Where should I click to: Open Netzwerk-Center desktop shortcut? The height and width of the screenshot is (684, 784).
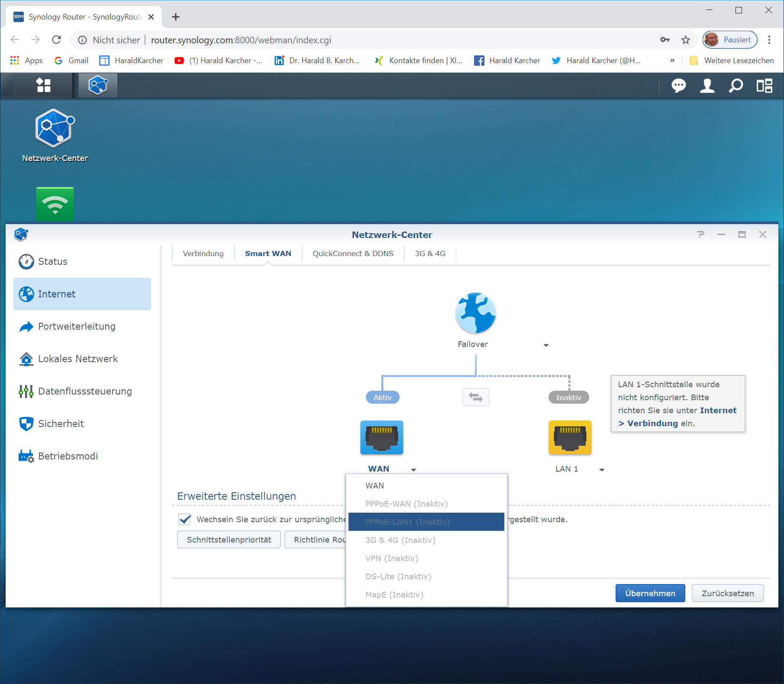pos(55,129)
